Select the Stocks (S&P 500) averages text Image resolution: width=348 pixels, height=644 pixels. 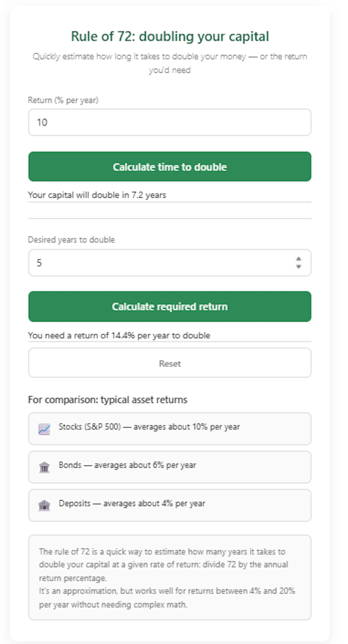coord(149,427)
